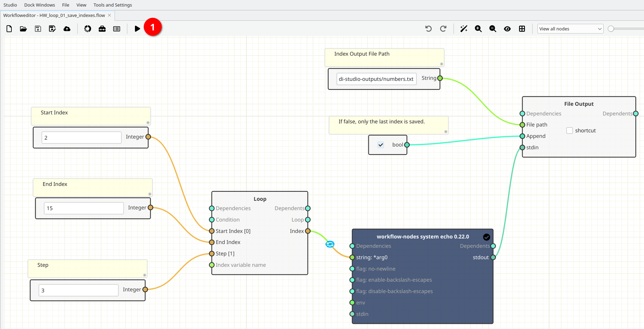Open the File menu
Viewport: 644px width, 329px height.
(x=66, y=5)
